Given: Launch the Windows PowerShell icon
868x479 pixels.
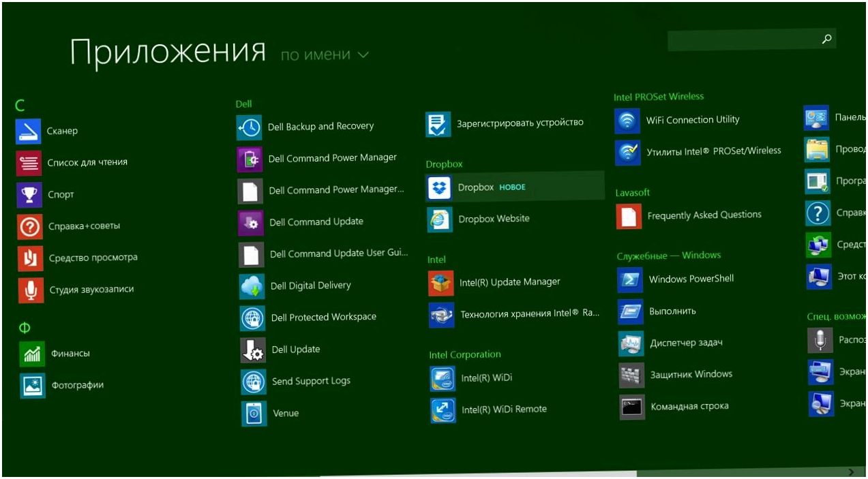Looking at the screenshot, I should pyautogui.click(x=630, y=279).
